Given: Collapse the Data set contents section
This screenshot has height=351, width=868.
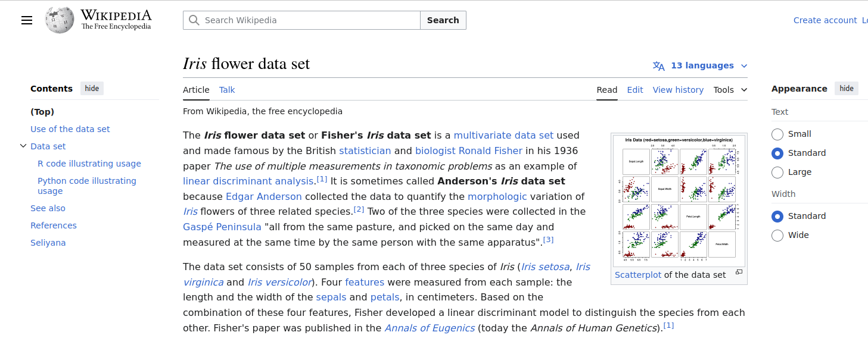Looking at the screenshot, I should pyautogui.click(x=23, y=146).
